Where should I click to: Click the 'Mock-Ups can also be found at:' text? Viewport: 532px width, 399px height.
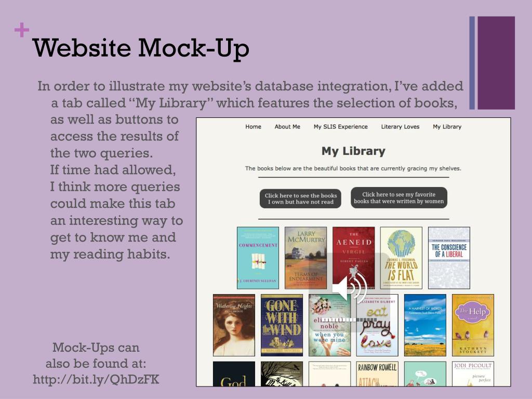click(x=96, y=355)
